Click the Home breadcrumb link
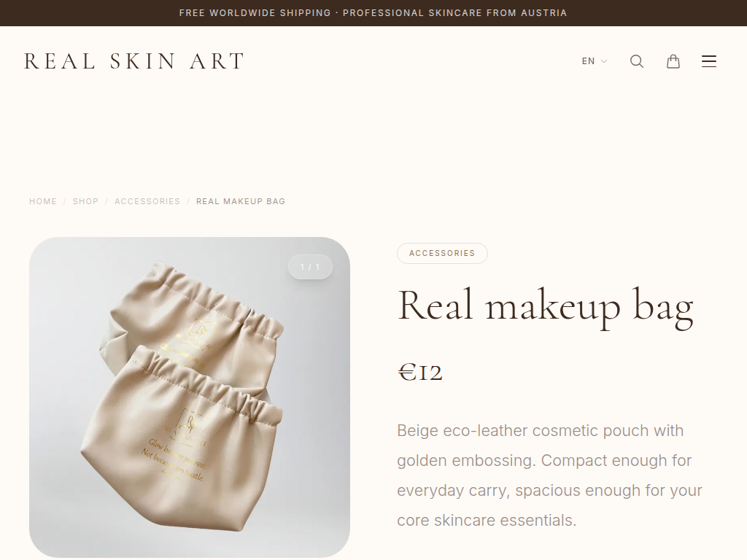Image resolution: width=747 pixels, height=560 pixels. coord(43,201)
